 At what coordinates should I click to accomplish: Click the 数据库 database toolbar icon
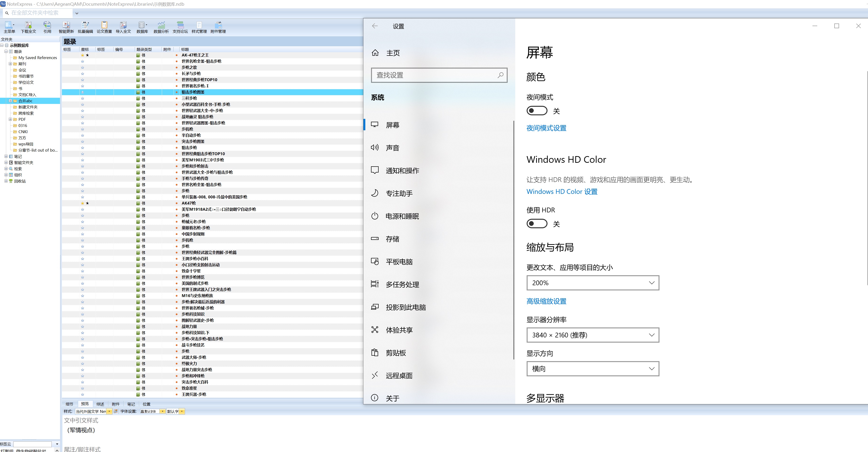coord(142,27)
